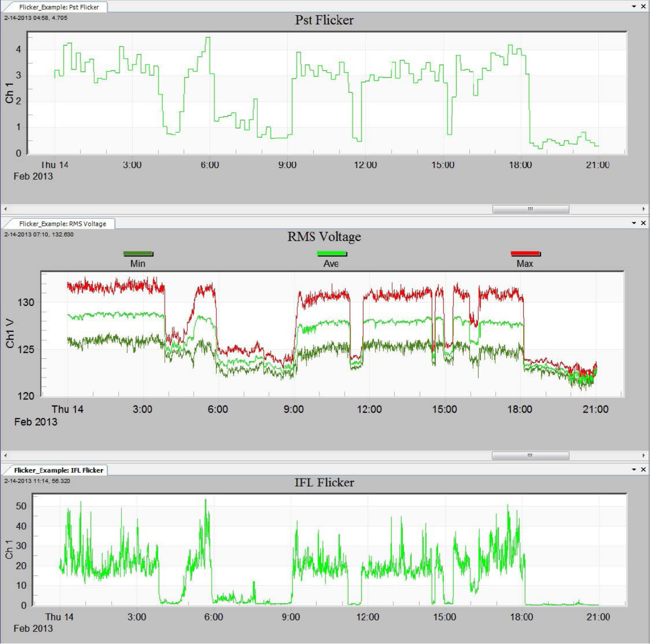Click the horizontal scrollbar thumb under Pst Flicker
This screenshot has width=650, height=644.
(x=531, y=208)
